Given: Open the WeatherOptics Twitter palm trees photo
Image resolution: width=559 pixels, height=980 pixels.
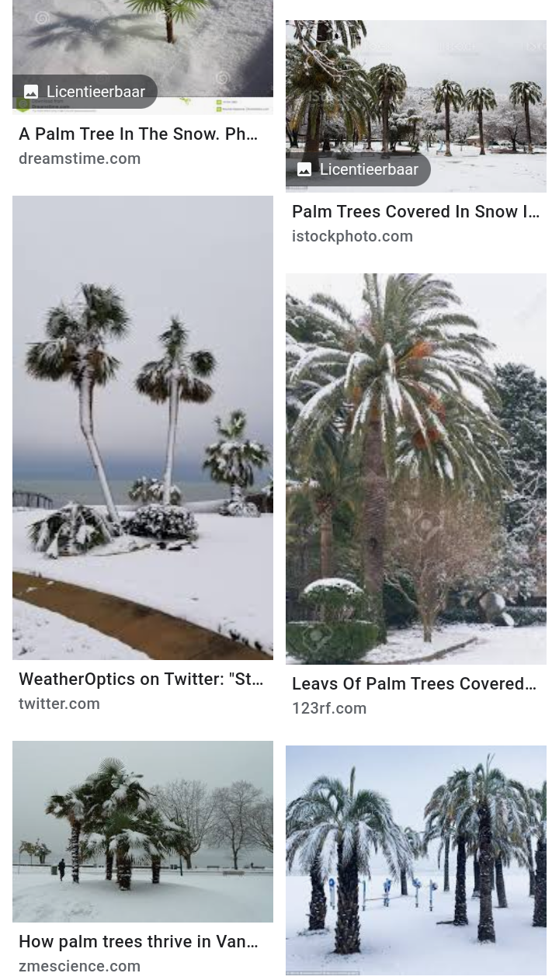Looking at the screenshot, I should (x=143, y=428).
